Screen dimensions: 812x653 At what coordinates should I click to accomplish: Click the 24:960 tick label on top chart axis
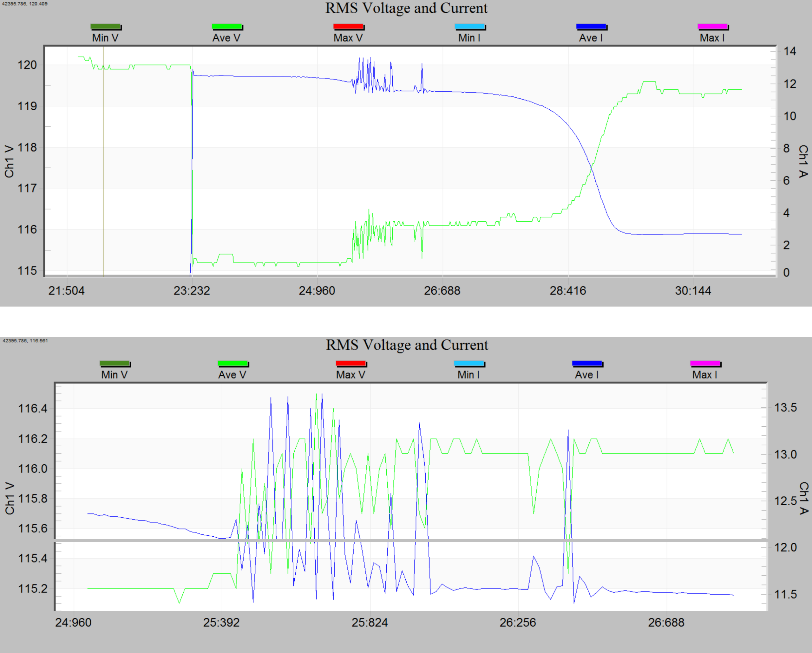[317, 291]
